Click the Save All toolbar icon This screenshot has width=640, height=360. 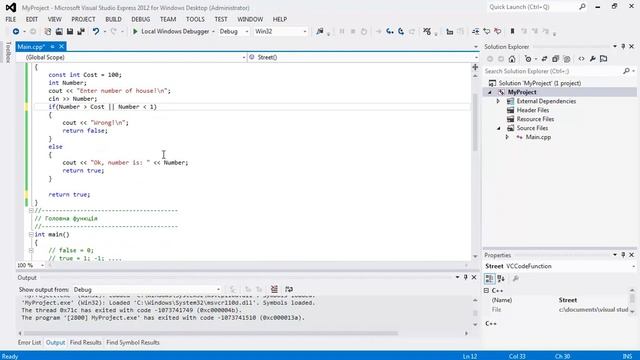tap(81, 31)
